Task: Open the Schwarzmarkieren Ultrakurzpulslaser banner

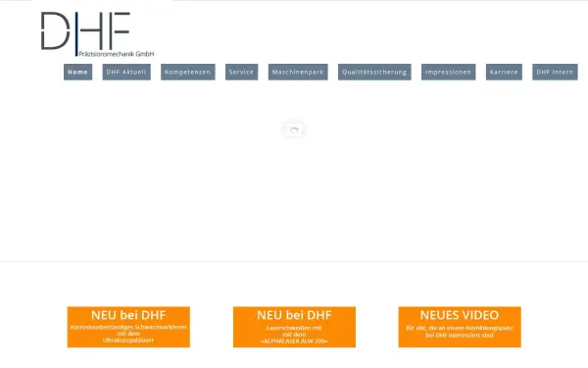Action: (x=128, y=327)
